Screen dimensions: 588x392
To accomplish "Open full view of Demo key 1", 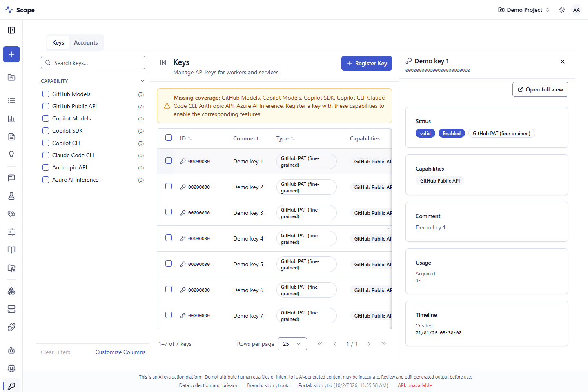I will coord(540,89).
